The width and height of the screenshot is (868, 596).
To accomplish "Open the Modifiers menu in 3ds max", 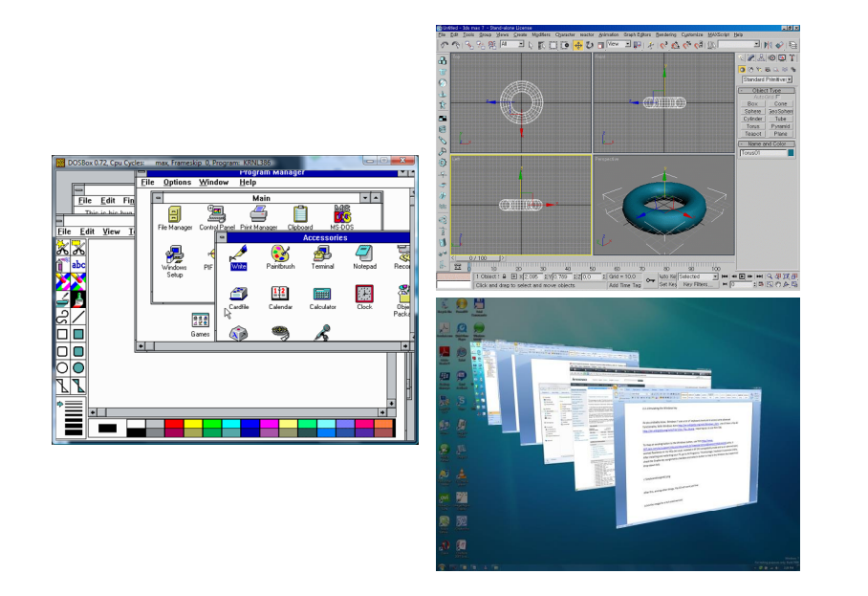I will coord(541,34).
